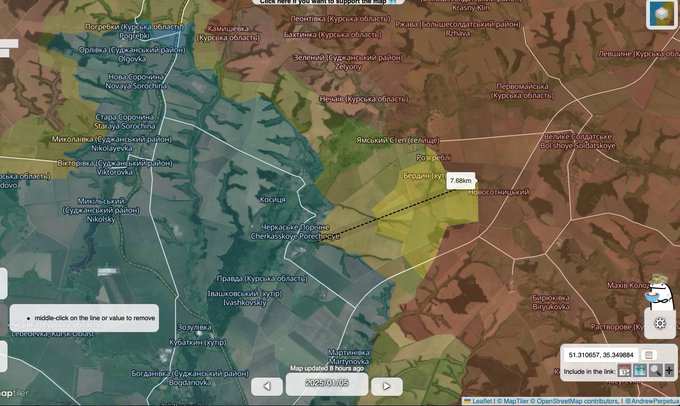Click the Krasny Klin label
This screenshot has height=406, width=680.
471,8
